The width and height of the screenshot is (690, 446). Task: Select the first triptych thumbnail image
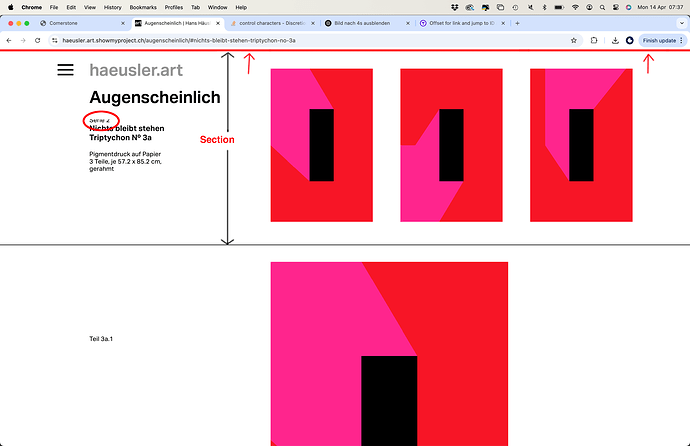click(x=321, y=144)
